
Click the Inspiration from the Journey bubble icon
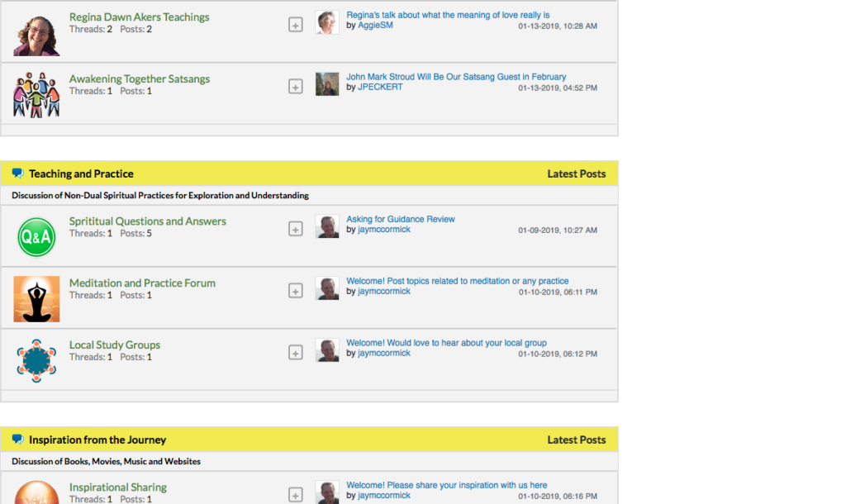18,440
